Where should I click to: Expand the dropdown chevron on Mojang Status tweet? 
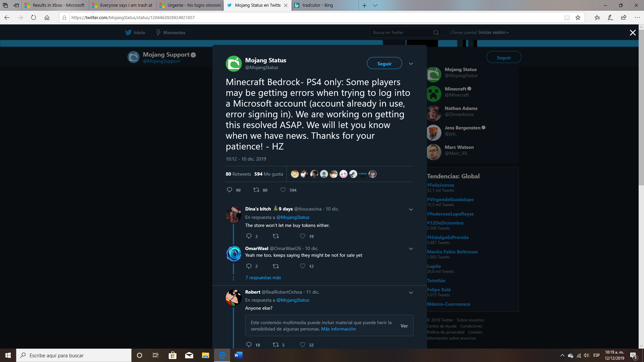pos(411,64)
